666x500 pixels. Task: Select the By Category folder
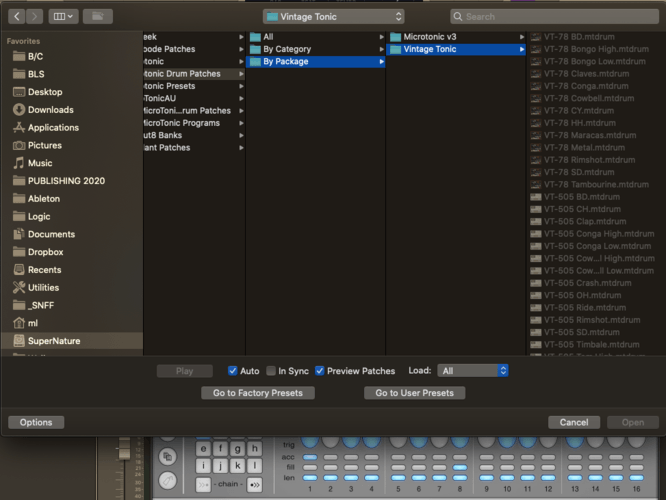(x=316, y=49)
